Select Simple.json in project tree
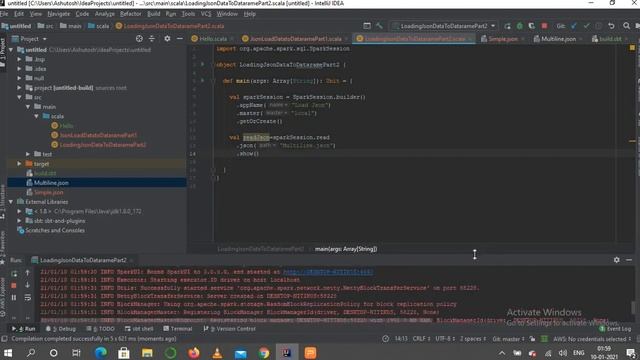The height and width of the screenshot is (360, 640). [48, 192]
